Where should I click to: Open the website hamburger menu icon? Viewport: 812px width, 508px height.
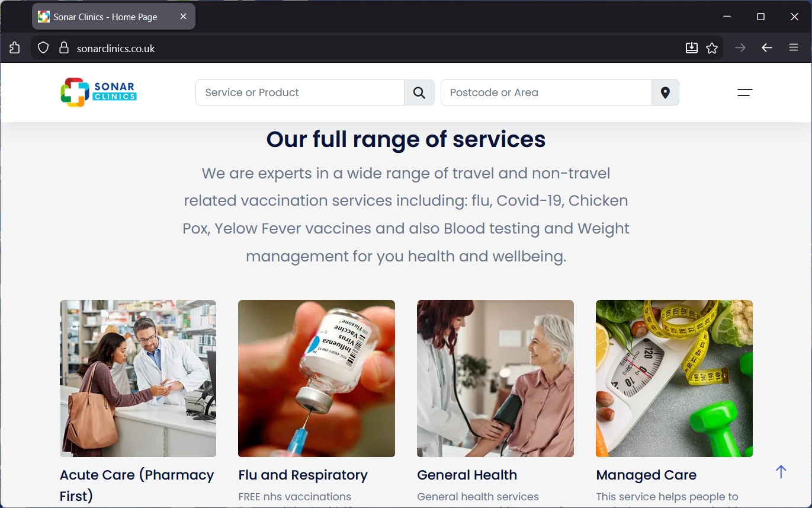click(x=744, y=92)
